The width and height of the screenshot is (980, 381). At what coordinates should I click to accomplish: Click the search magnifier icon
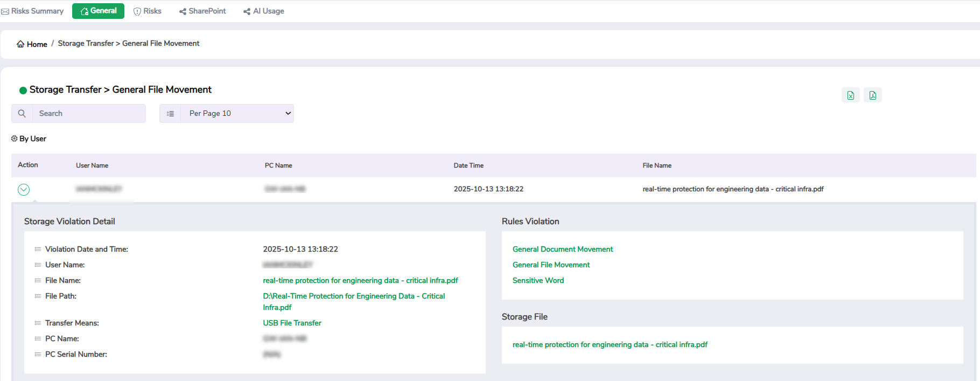click(22, 114)
